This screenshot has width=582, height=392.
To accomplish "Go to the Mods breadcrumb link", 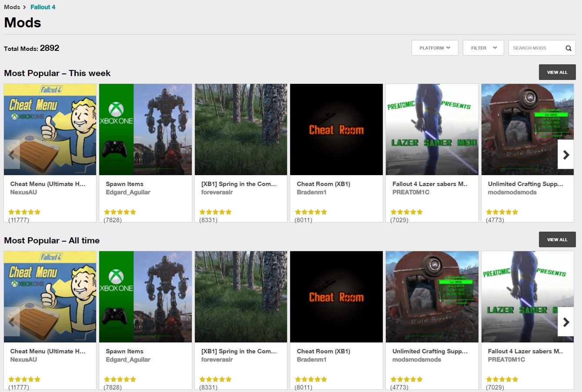I will (x=12, y=7).
